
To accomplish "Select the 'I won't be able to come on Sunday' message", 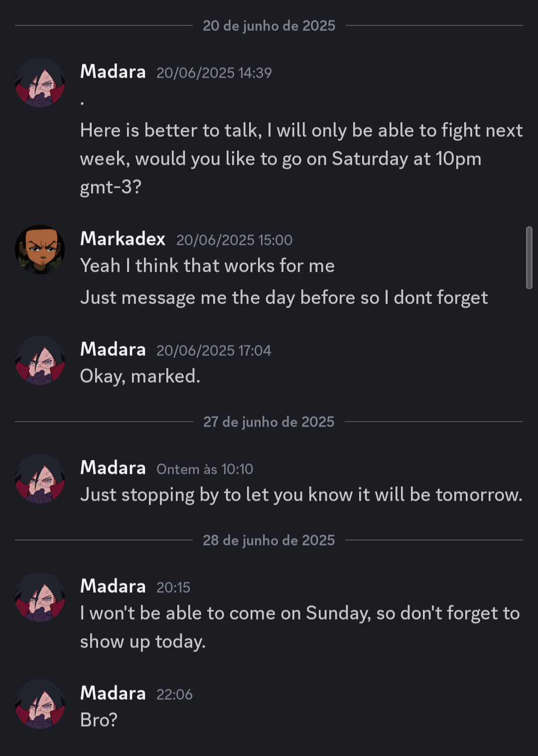I will [x=300, y=627].
